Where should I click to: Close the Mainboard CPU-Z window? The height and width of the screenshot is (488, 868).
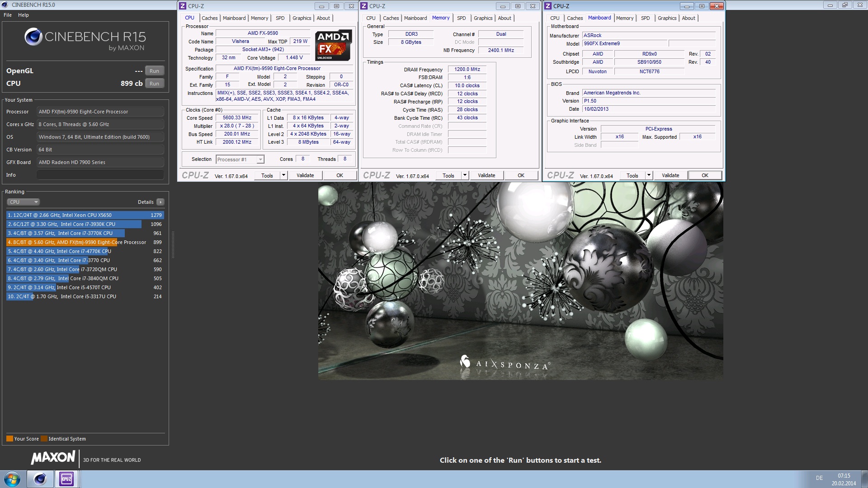tap(717, 6)
